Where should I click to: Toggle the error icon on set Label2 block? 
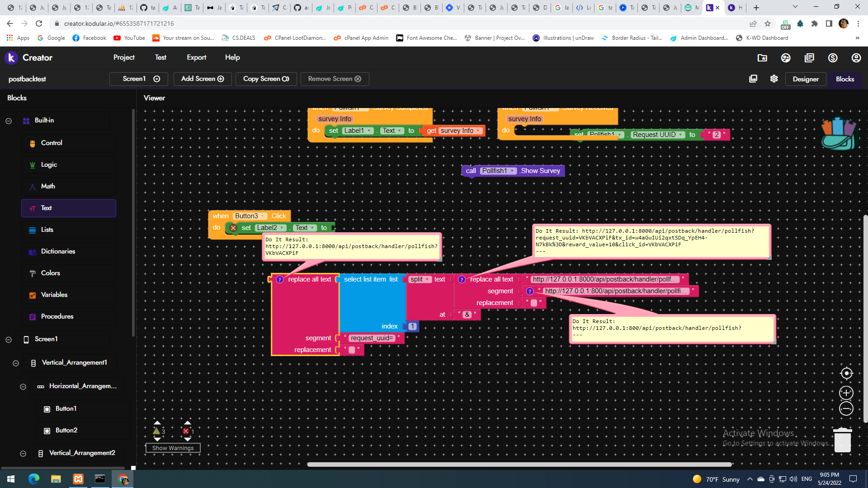(x=233, y=228)
